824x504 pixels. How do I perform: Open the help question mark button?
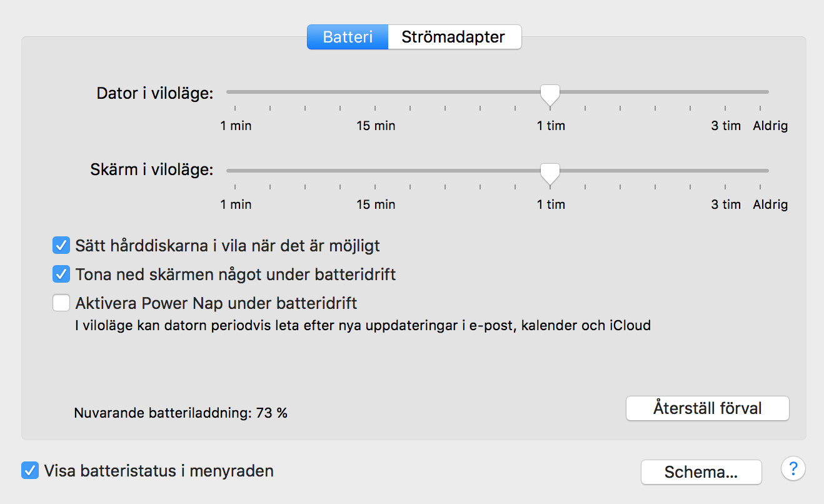[793, 468]
